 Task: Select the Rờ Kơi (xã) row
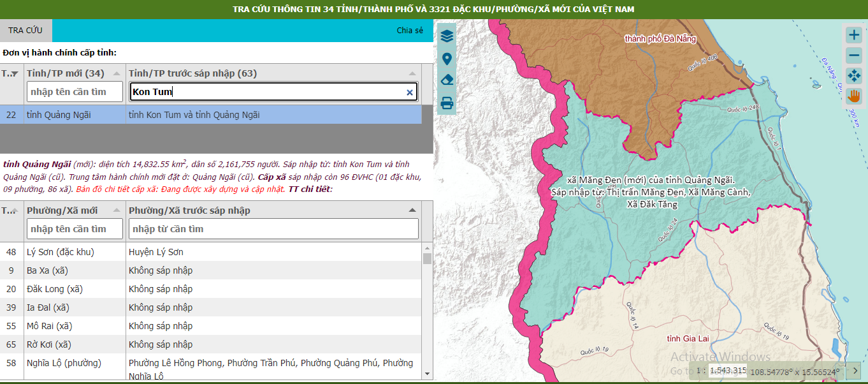click(211, 344)
